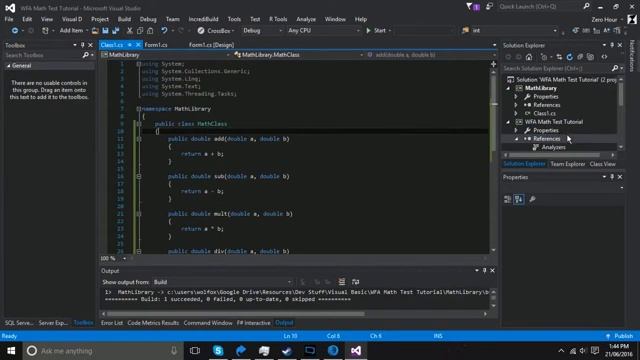
Task: Click the Undo arrow icon
Action: click(164, 31)
